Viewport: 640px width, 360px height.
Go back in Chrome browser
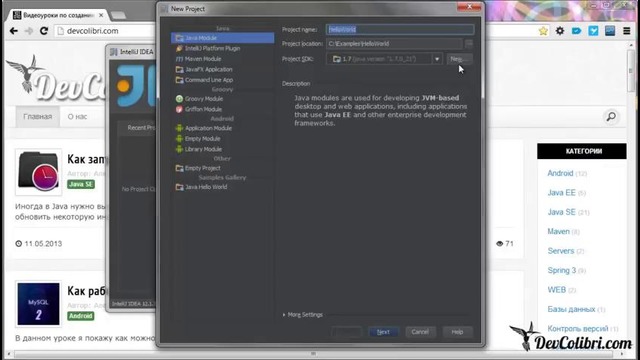(x=13, y=31)
